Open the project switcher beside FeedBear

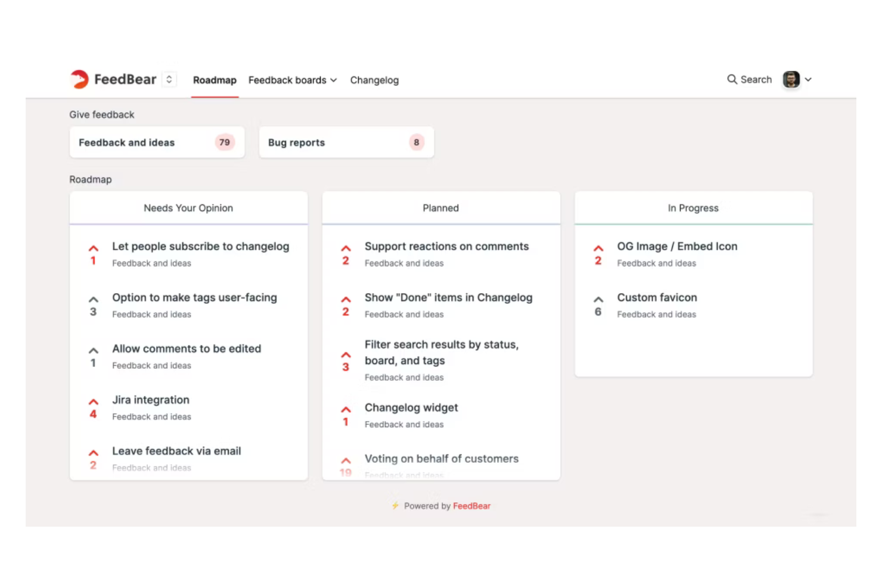click(169, 79)
